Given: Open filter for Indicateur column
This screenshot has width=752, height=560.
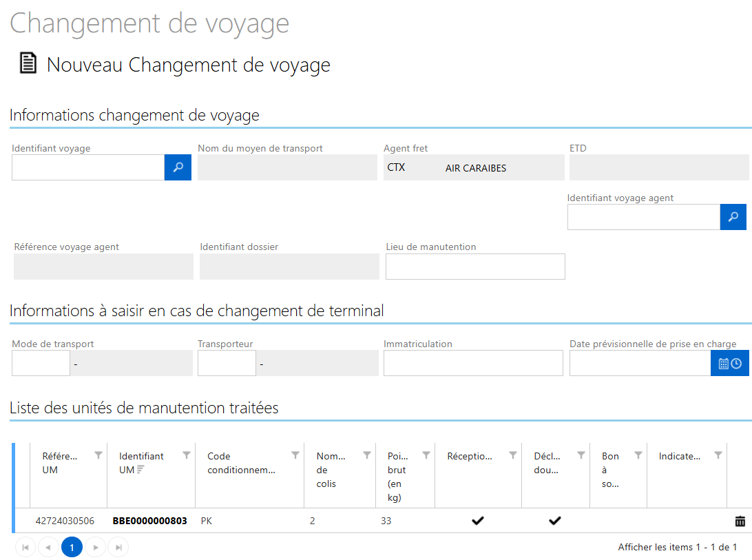Looking at the screenshot, I should (718, 455).
